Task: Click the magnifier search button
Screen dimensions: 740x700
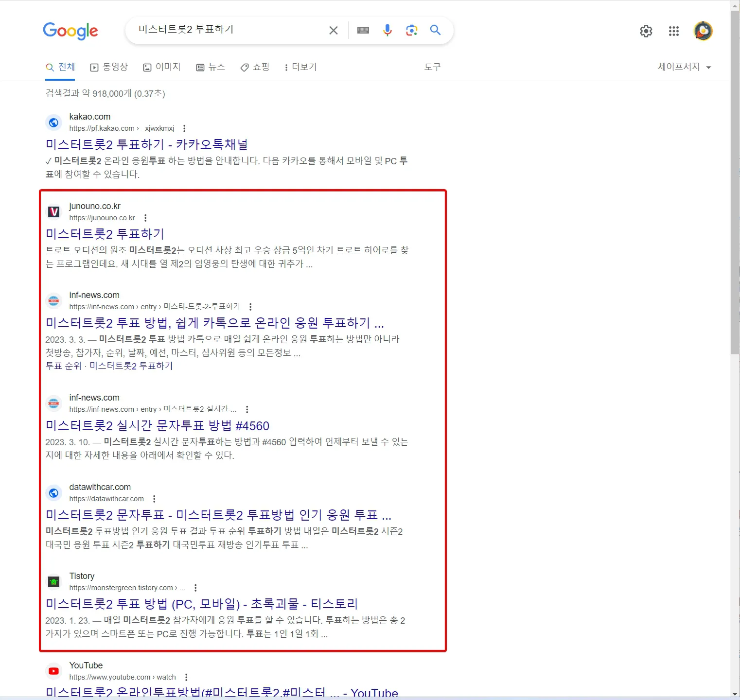Action: tap(436, 30)
